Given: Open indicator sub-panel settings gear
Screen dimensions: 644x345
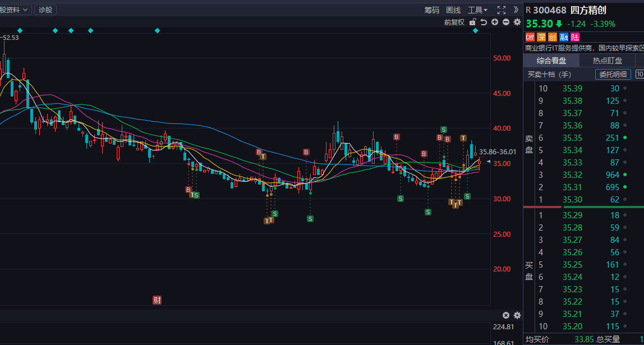Looking at the screenshot, I should click(x=517, y=315).
